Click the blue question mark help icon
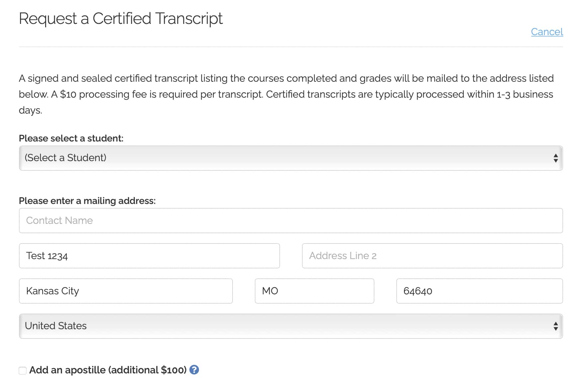Image resolution: width=588 pixels, height=388 pixels. pyautogui.click(x=194, y=370)
